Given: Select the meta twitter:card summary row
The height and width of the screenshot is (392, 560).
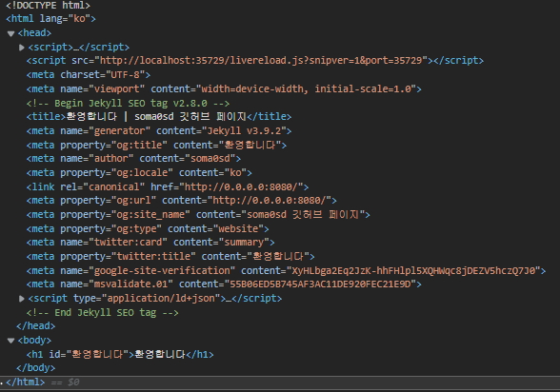Looking at the screenshot, I should (x=150, y=243).
